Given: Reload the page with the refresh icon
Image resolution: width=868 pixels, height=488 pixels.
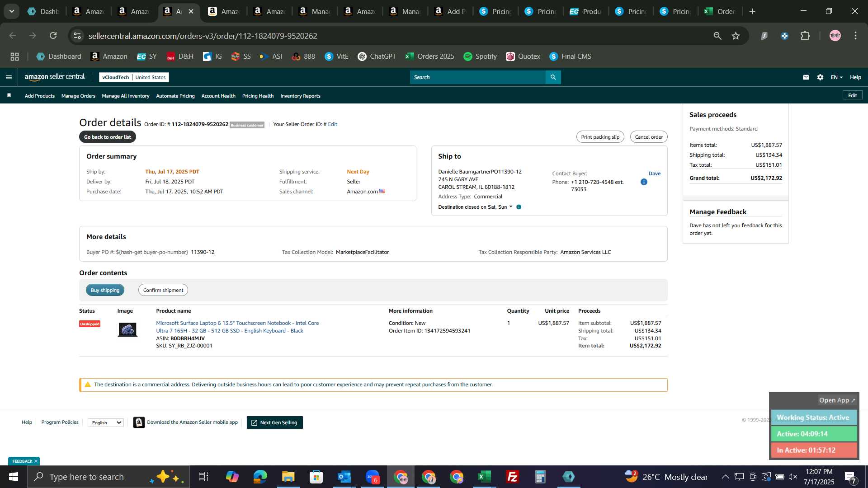Looking at the screenshot, I should [53, 36].
